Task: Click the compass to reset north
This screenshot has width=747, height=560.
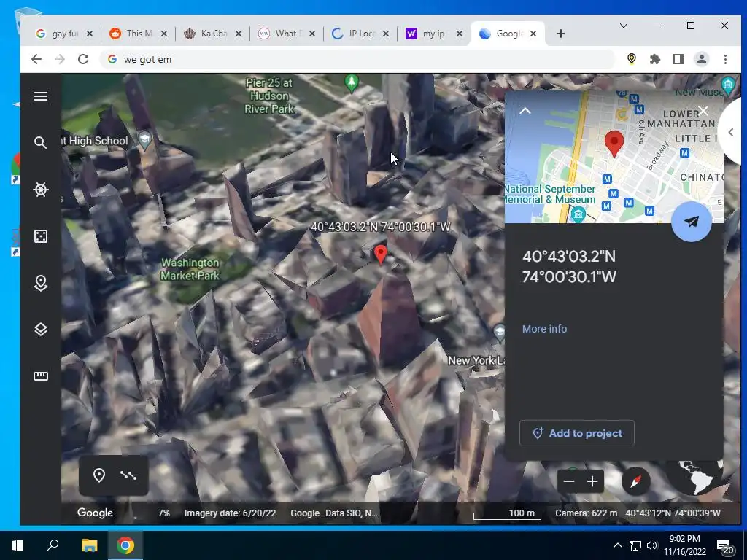Action: (635, 481)
